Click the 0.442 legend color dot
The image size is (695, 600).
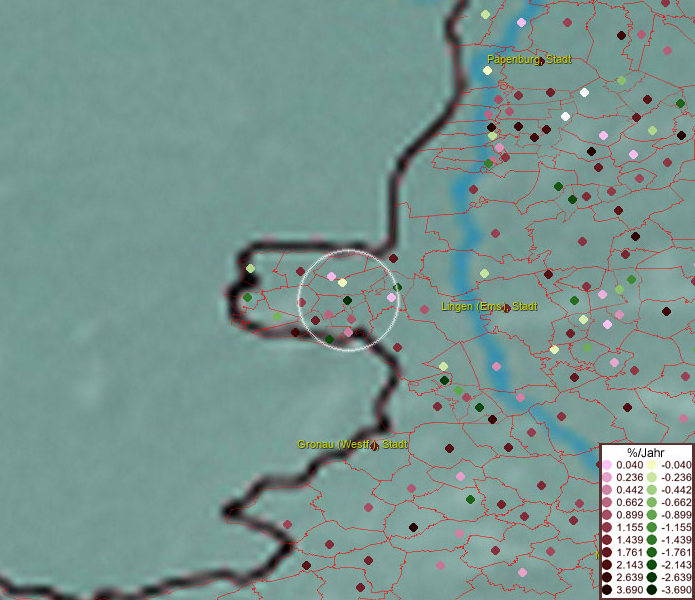(607, 490)
